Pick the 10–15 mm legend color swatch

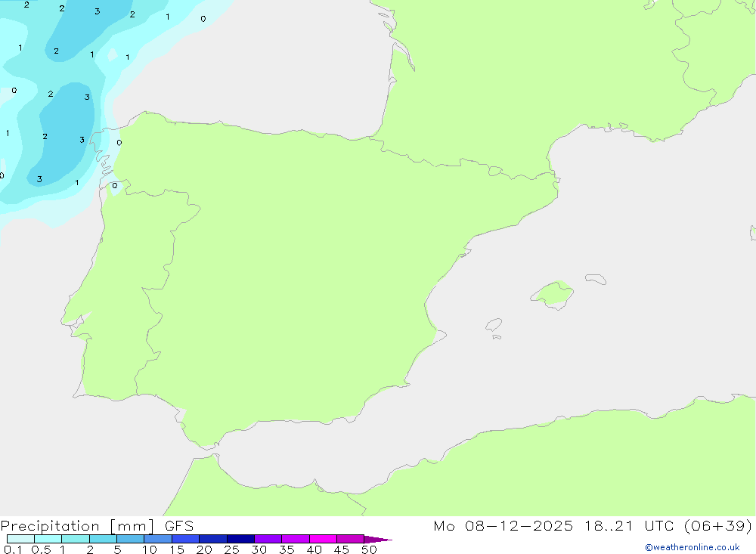click(158, 539)
